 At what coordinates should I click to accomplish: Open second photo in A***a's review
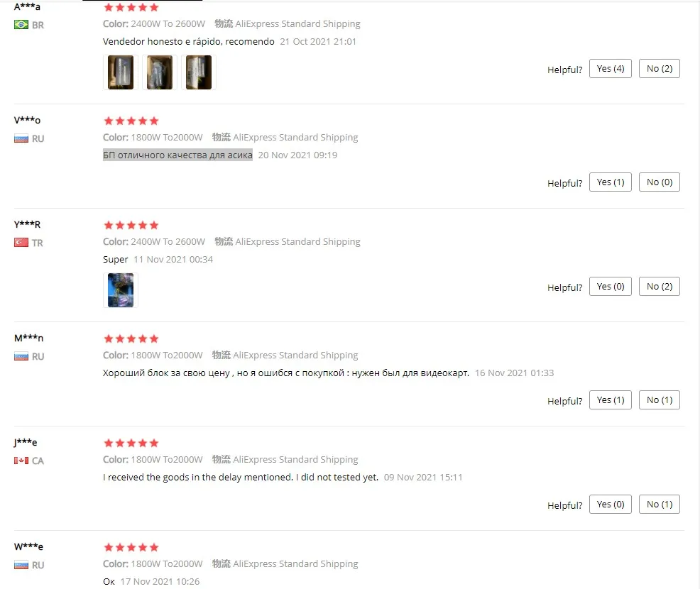159,72
